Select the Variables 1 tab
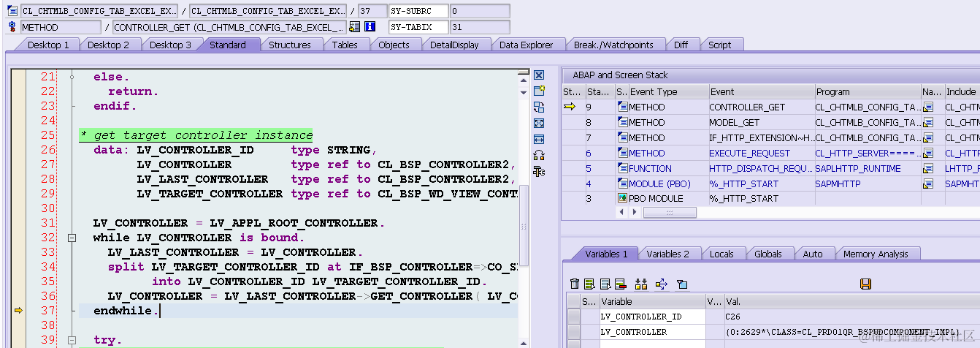980x348 pixels. click(x=606, y=254)
